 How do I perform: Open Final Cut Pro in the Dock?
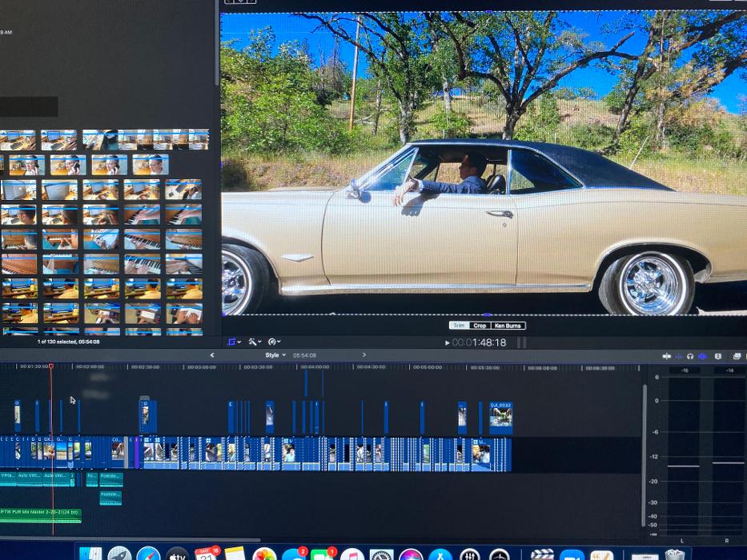pyautogui.click(x=542, y=554)
